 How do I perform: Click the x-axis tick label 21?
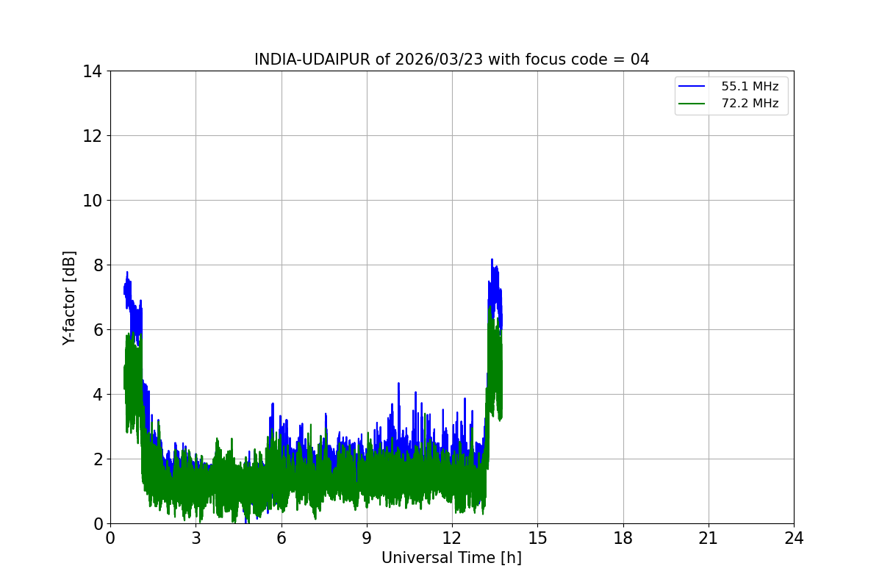709,538
